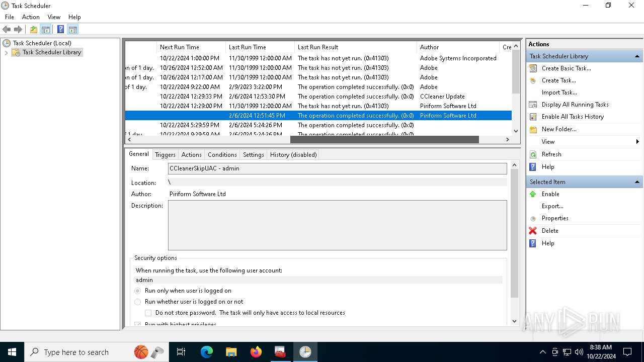
Task: Click the red Delete X icon
Action: pos(533,231)
